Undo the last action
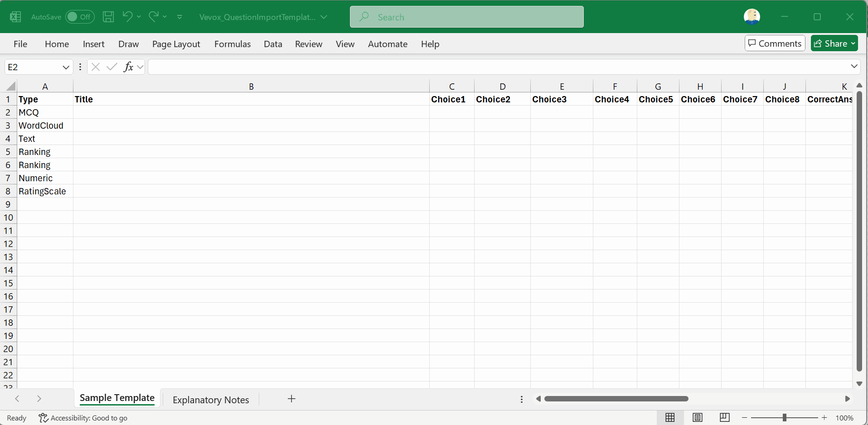Image resolution: width=868 pixels, height=425 pixels. coord(127,17)
